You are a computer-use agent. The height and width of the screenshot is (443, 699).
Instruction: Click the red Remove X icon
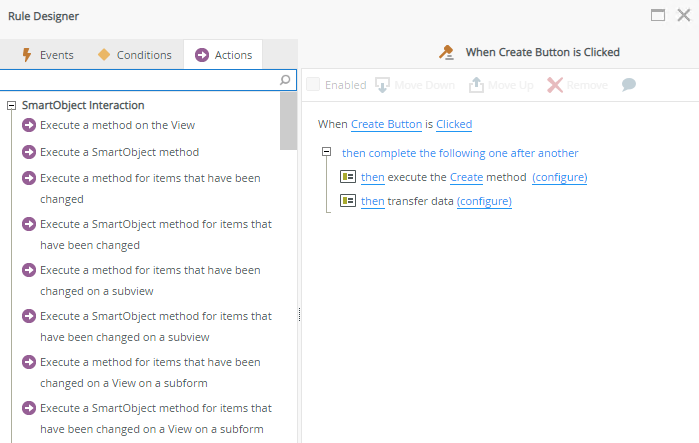[555, 85]
